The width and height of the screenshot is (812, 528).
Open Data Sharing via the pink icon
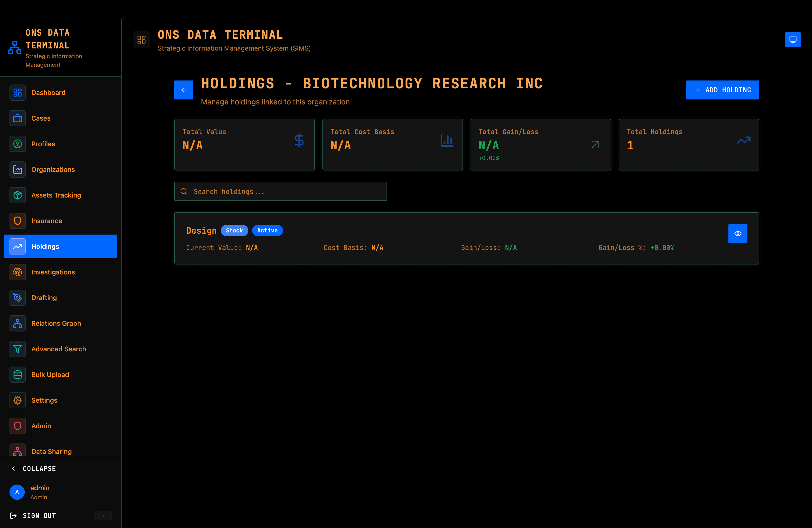tap(17, 451)
